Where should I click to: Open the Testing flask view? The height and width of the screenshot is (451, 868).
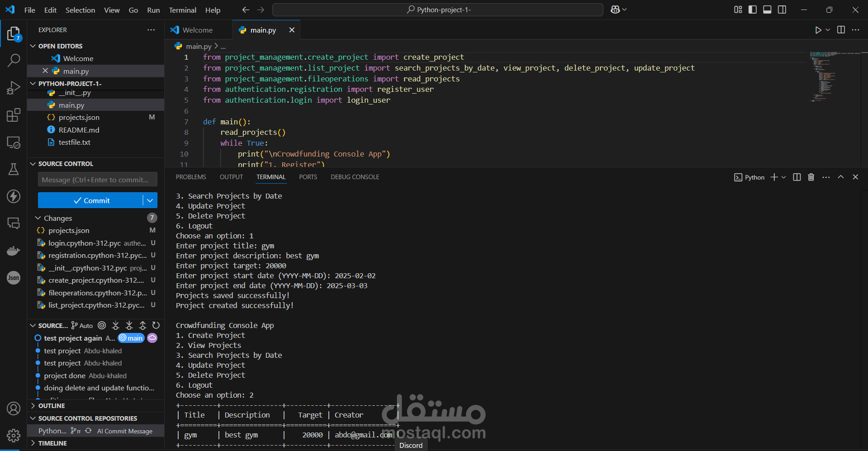(14, 169)
